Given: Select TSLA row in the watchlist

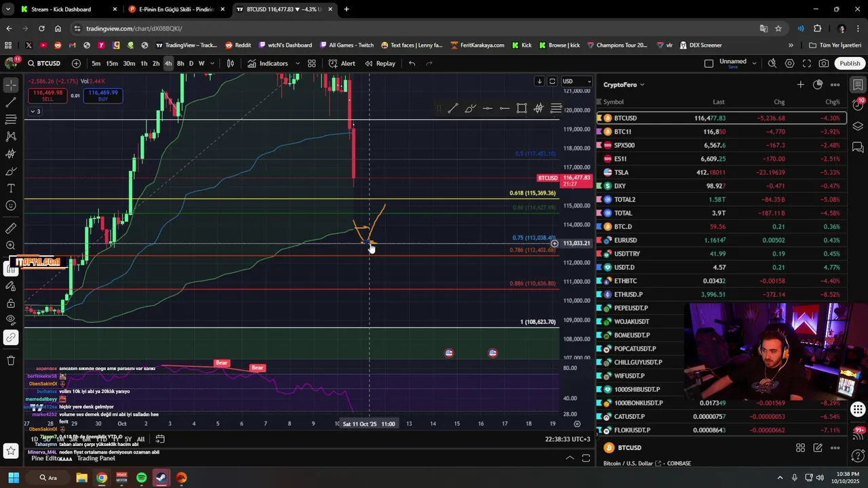Looking at the screenshot, I should coord(722,172).
